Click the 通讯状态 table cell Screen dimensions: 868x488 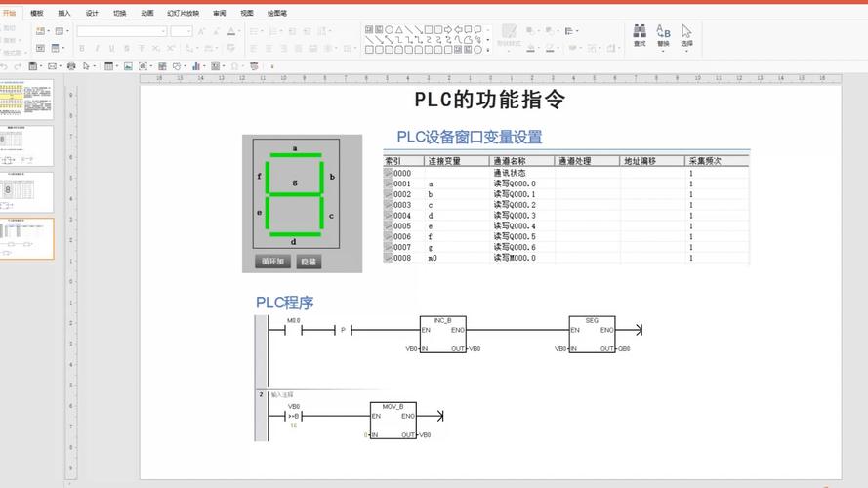coord(510,173)
